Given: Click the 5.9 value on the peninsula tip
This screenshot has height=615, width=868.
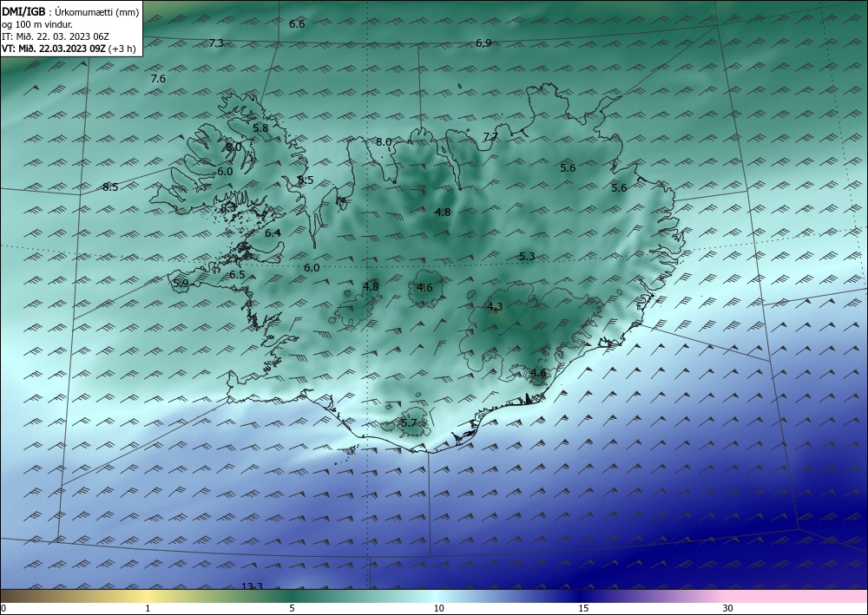Looking at the screenshot, I should point(181,283).
